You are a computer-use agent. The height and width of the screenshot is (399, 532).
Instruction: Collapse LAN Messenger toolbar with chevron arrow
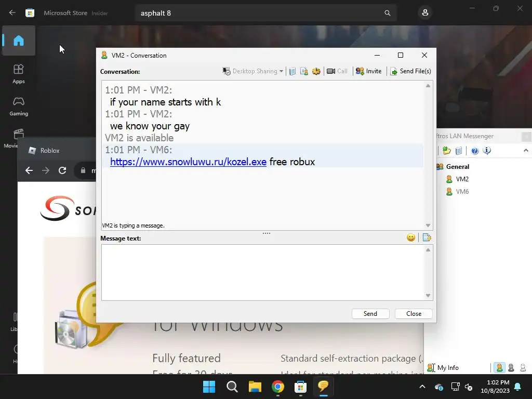click(526, 150)
